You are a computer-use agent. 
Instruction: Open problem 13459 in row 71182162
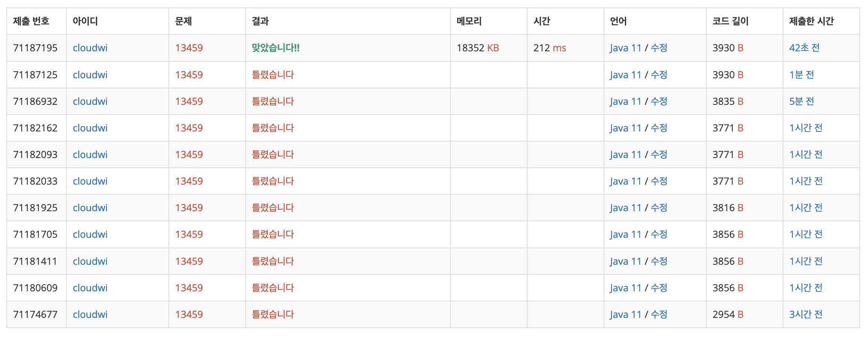[x=189, y=128]
